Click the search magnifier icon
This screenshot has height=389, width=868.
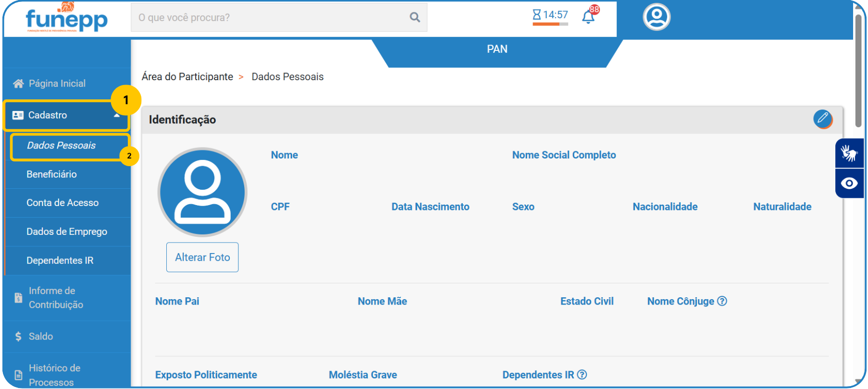pyautogui.click(x=414, y=18)
